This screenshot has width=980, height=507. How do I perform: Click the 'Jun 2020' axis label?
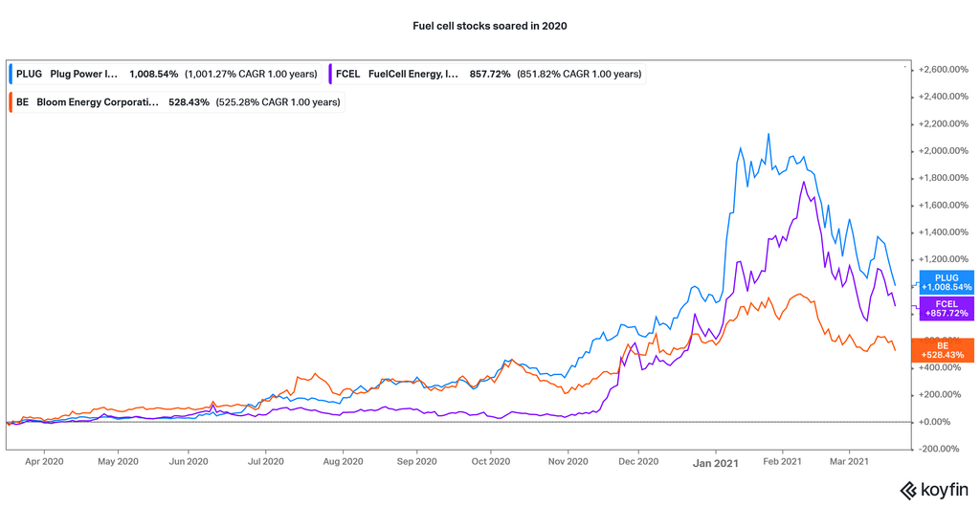189,462
